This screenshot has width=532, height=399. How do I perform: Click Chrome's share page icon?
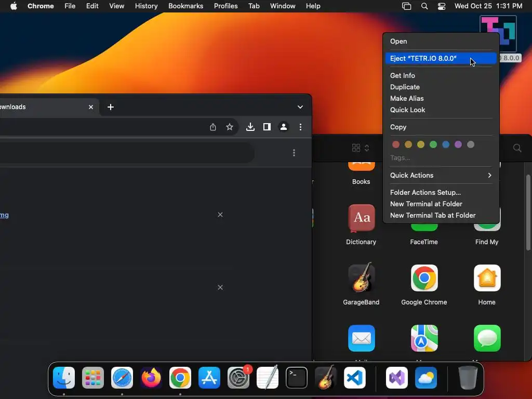[212, 127]
